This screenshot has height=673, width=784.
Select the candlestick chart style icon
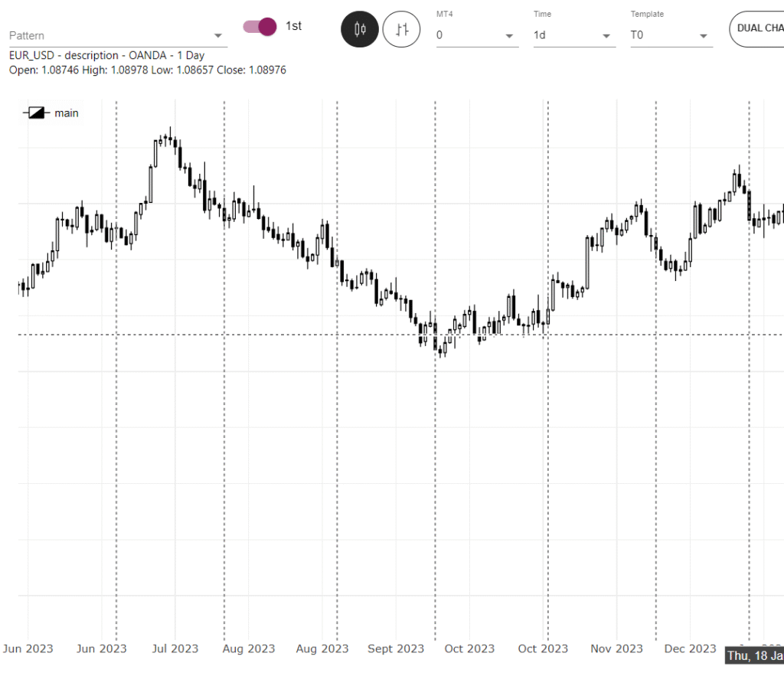click(359, 29)
